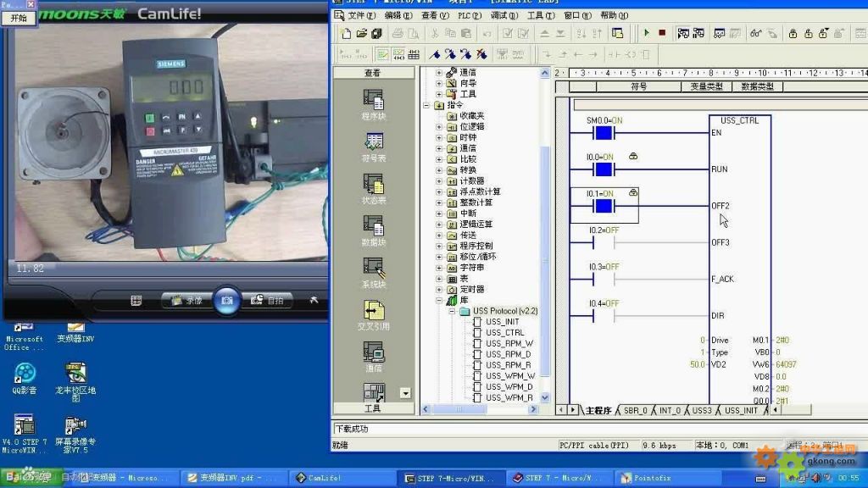
Task: Select the USS_RPM_W instruction in the tree
Action: [509, 344]
